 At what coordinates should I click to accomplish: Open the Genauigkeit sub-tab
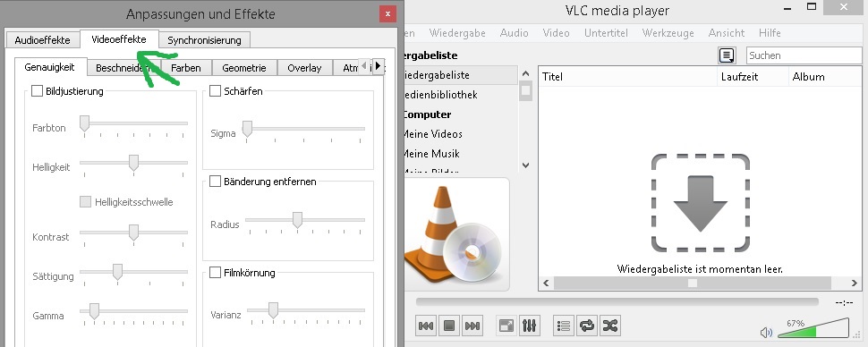tap(50, 67)
